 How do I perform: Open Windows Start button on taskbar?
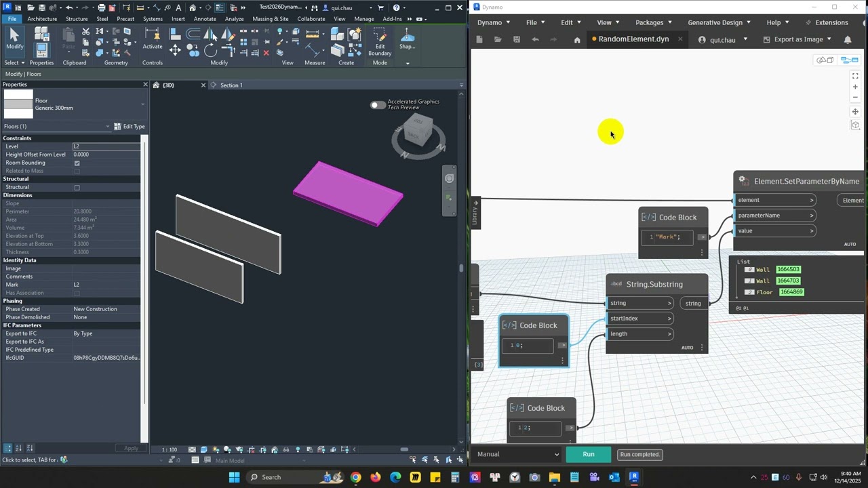tap(234, 477)
